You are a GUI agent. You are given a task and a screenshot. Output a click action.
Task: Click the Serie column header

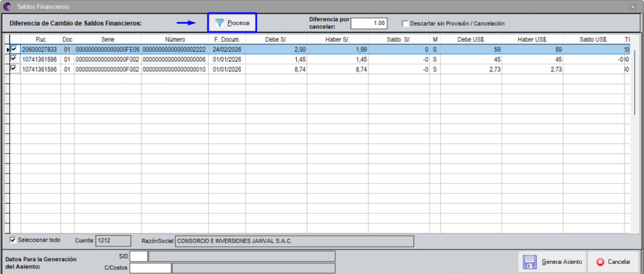(x=108, y=40)
